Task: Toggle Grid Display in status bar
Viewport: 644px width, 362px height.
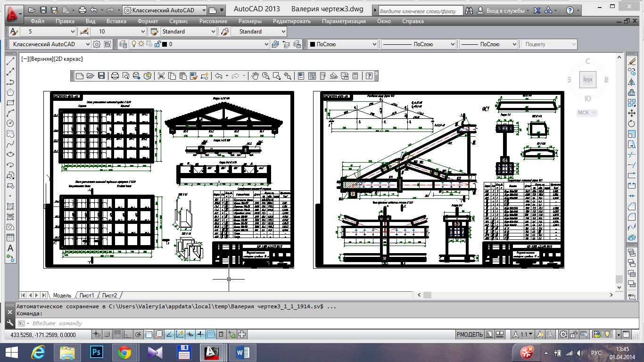Action: 117,334
